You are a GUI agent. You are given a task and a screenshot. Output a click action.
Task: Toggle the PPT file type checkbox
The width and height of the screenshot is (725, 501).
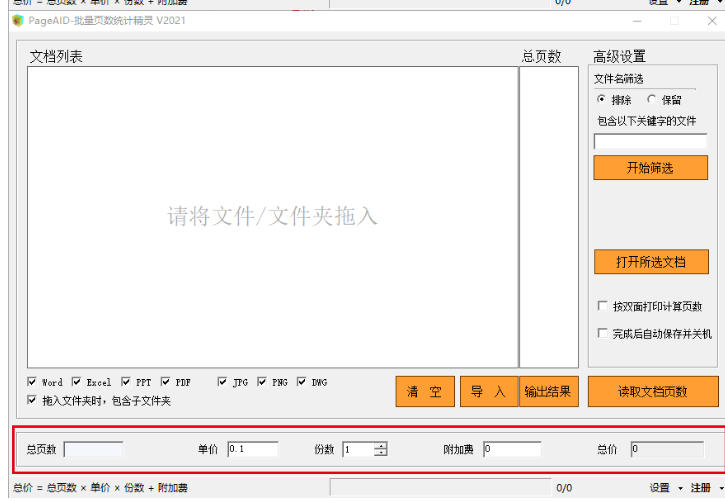coord(125,382)
